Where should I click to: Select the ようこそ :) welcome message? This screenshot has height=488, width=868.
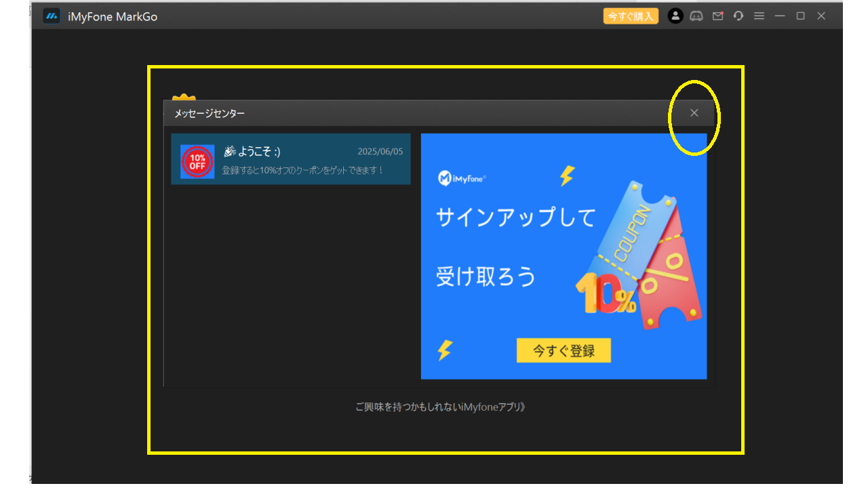[x=291, y=159]
